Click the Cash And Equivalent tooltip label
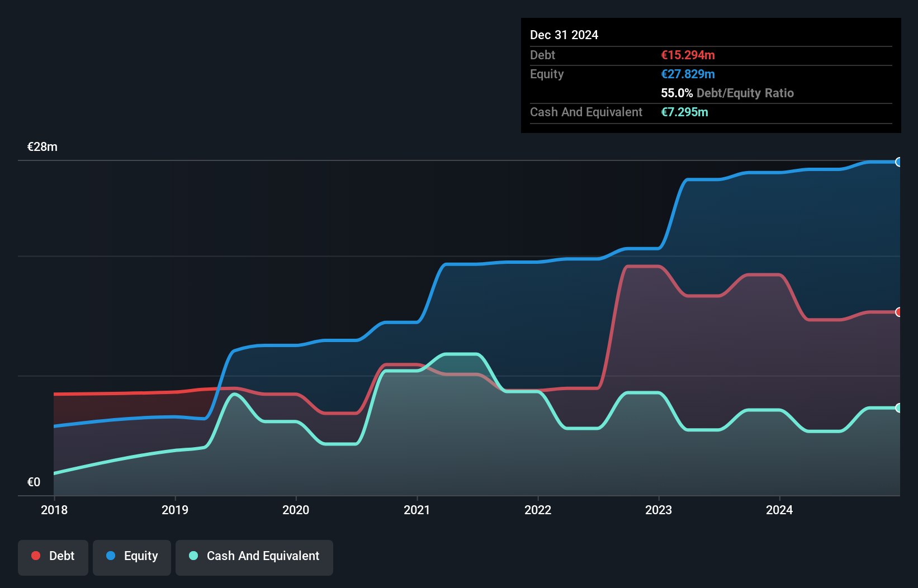The height and width of the screenshot is (588, 918). tap(586, 112)
